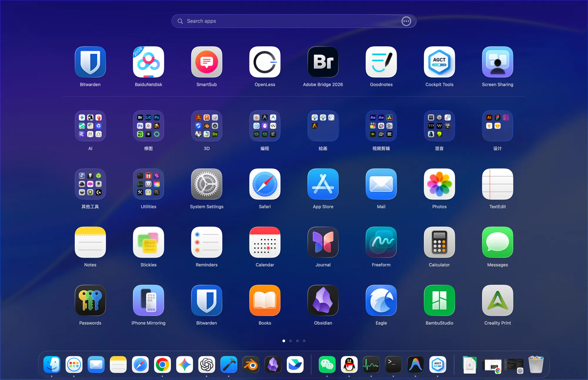Open the 其他工具 folder
Screen dimensions: 588x380
pyautogui.click(x=90, y=184)
